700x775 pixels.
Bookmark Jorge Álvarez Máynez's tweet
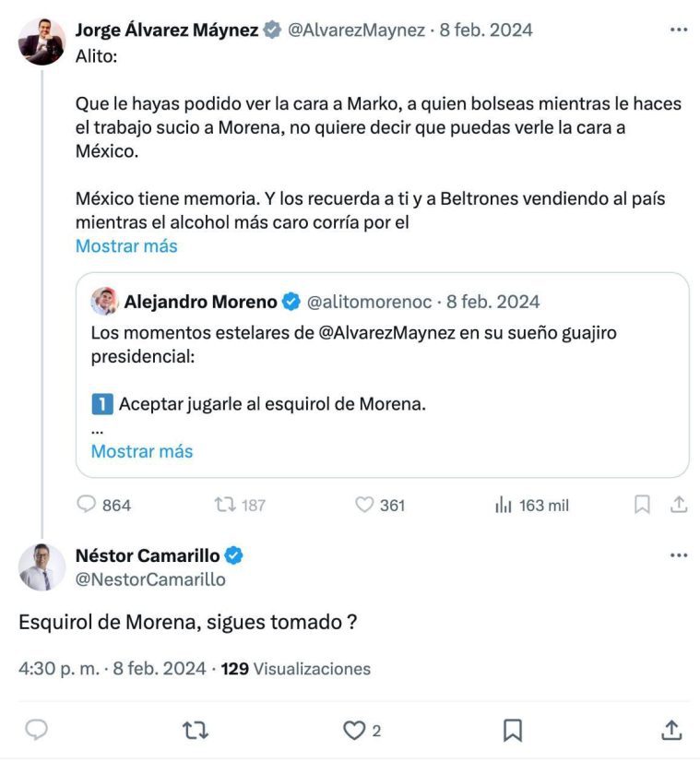(642, 505)
